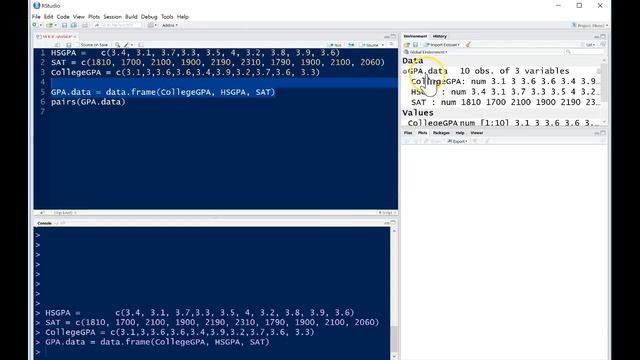Image resolution: width=640 pixels, height=360 pixels.
Task: Open the workspace panes layout dropdown
Action: pyautogui.click(x=152, y=25)
